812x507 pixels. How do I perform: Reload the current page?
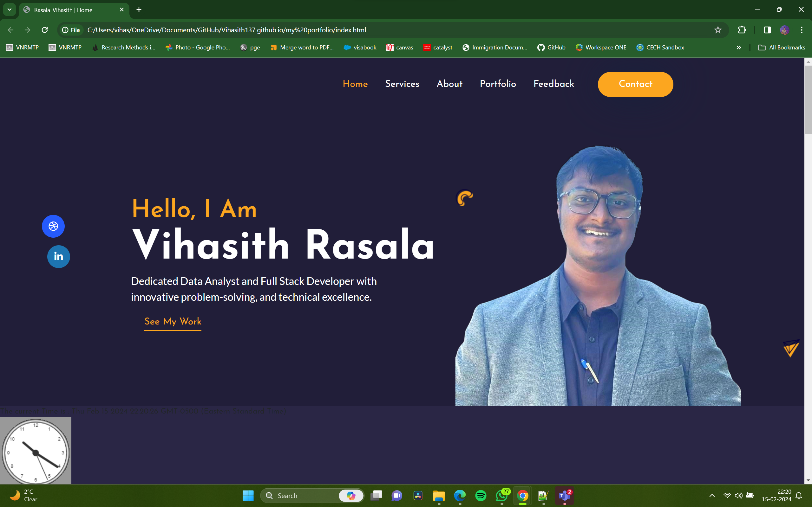(45, 30)
